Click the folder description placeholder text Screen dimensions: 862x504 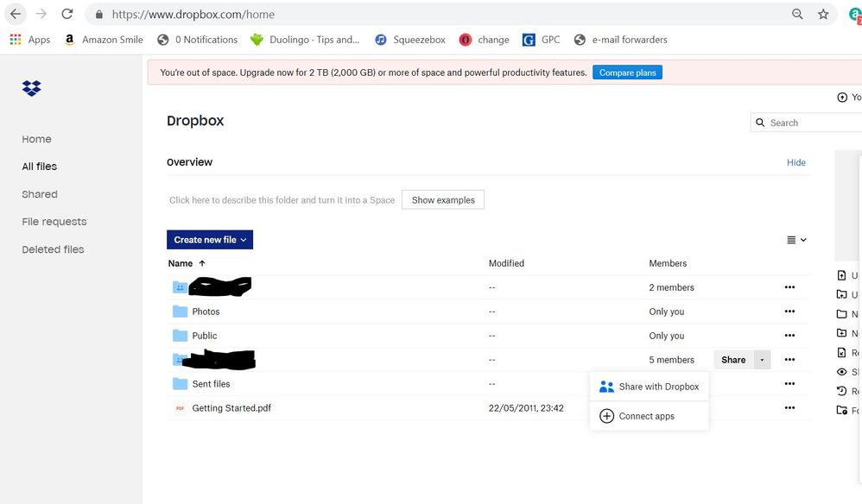tap(282, 200)
